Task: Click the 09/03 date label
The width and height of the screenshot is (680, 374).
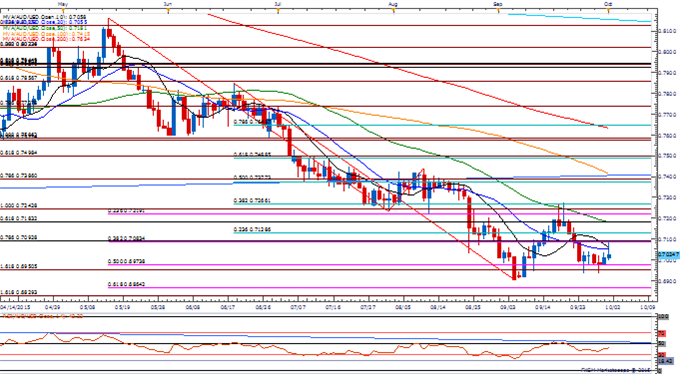Action: point(508,306)
